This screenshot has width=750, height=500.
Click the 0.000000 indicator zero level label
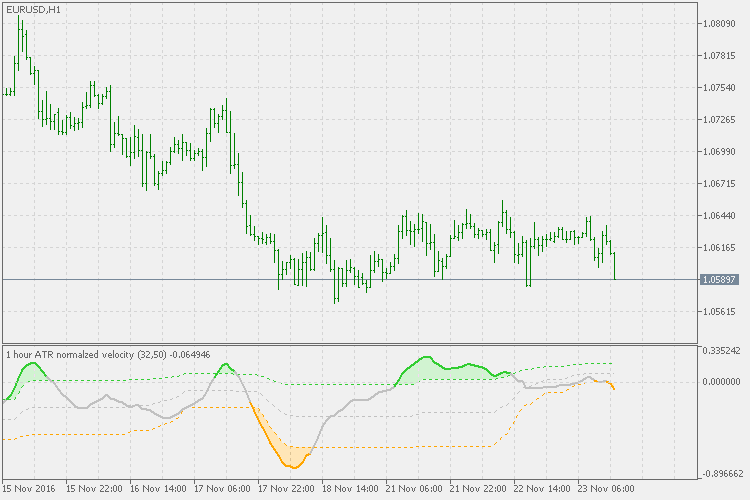point(725,382)
